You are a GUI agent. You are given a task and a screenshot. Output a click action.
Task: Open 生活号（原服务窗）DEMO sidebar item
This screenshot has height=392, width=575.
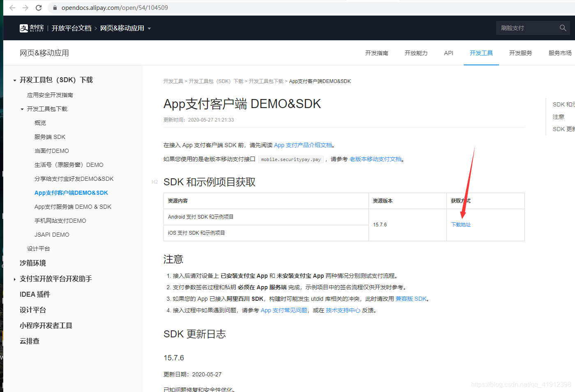tap(69, 165)
